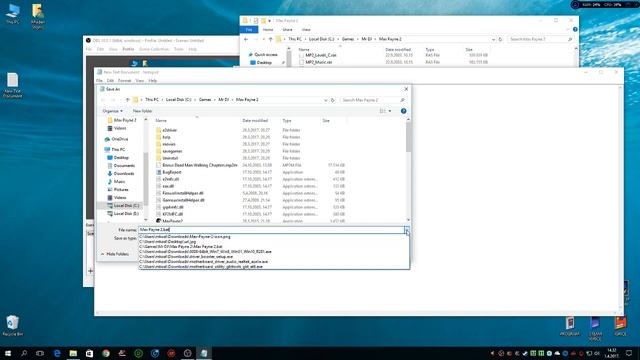Open OBS Profile menu
Screen dimensions: 640x360
tap(128, 49)
